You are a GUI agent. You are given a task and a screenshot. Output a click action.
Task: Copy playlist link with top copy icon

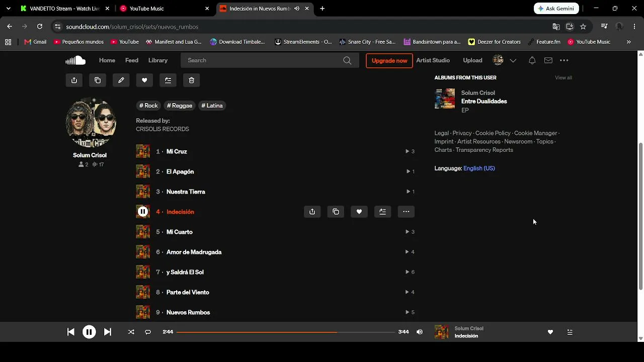pyautogui.click(x=98, y=80)
